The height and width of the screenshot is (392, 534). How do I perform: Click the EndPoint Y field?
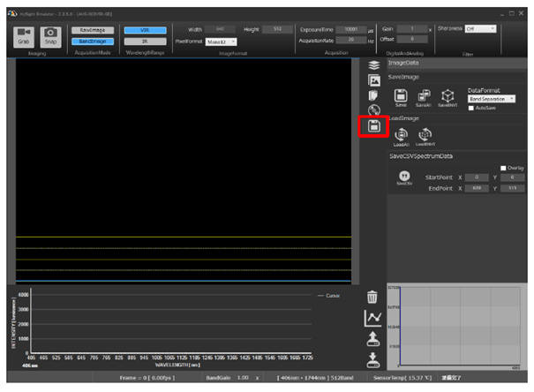pos(513,188)
